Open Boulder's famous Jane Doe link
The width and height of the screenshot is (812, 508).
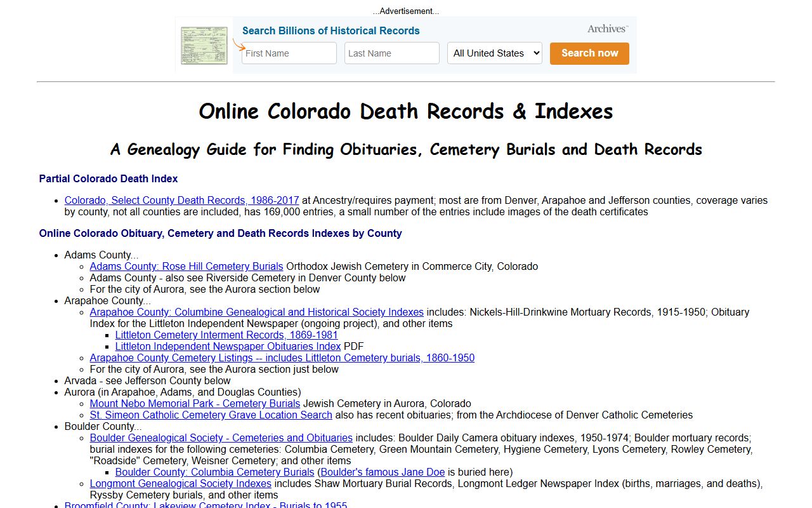pyautogui.click(x=383, y=472)
